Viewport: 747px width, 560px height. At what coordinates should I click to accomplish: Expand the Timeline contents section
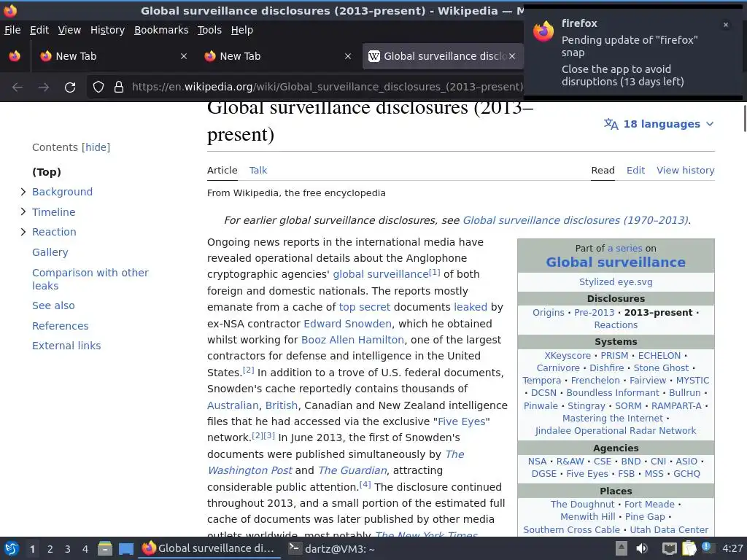coord(23,211)
